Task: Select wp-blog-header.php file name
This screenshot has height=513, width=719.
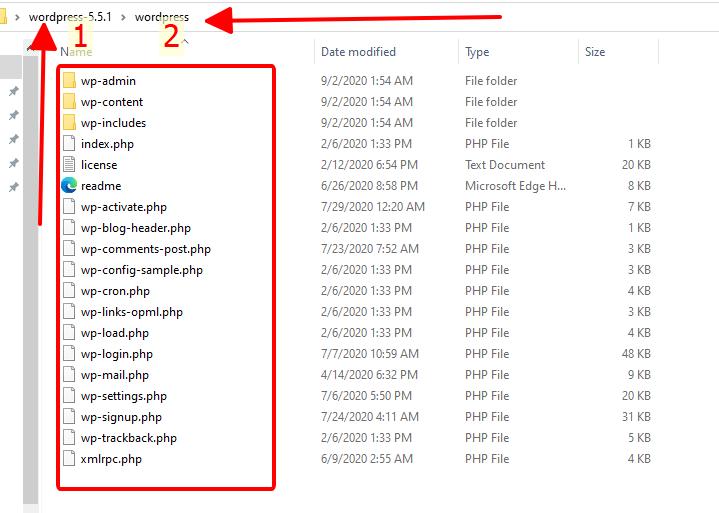Action: pyautogui.click(x=136, y=228)
